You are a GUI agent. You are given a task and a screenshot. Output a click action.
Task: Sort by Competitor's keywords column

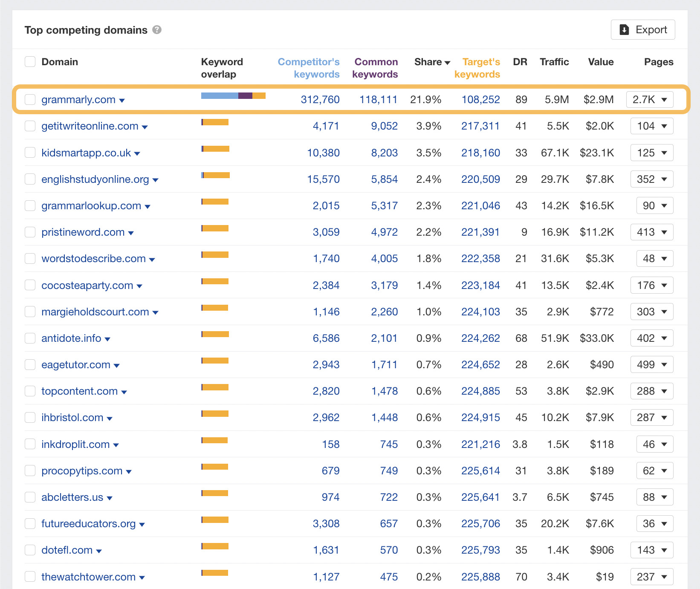[309, 68]
